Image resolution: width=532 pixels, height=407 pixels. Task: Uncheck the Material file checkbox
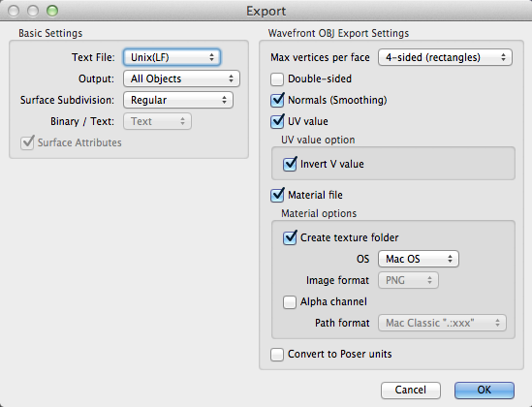click(277, 195)
